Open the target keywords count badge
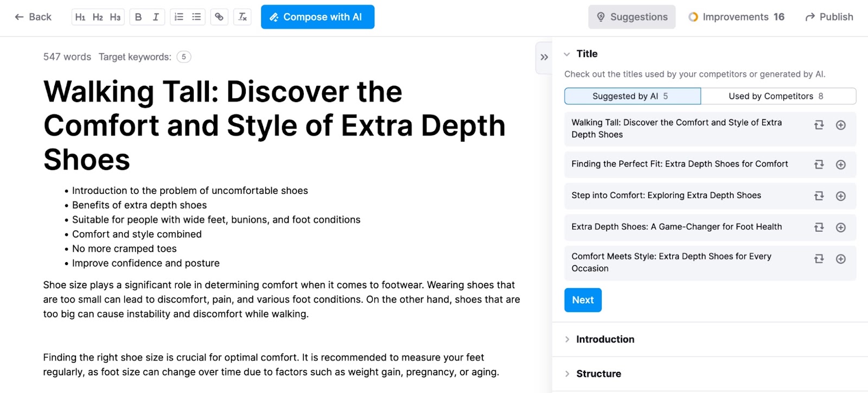Image resolution: width=868 pixels, height=393 pixels. [x=183, y=56]
